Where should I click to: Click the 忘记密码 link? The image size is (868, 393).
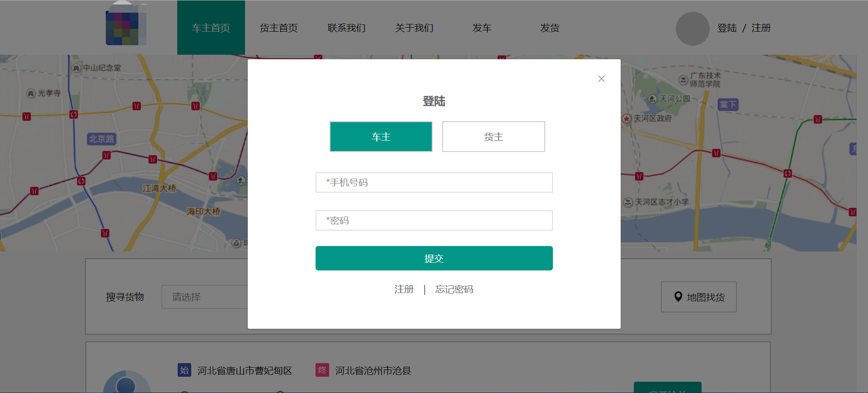[454, 289]
